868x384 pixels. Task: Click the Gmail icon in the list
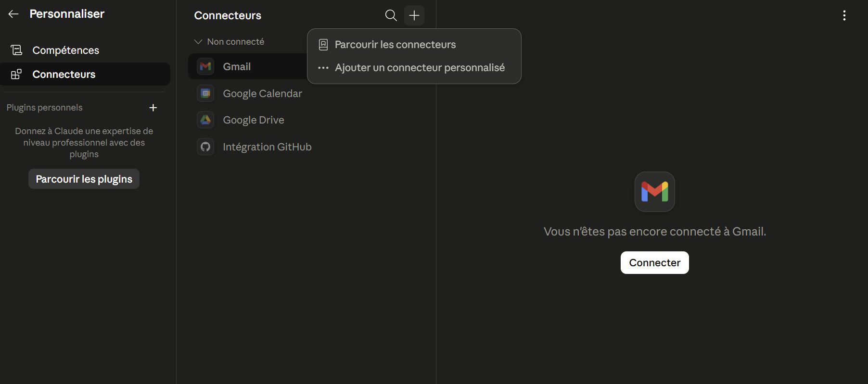(205, 66)
